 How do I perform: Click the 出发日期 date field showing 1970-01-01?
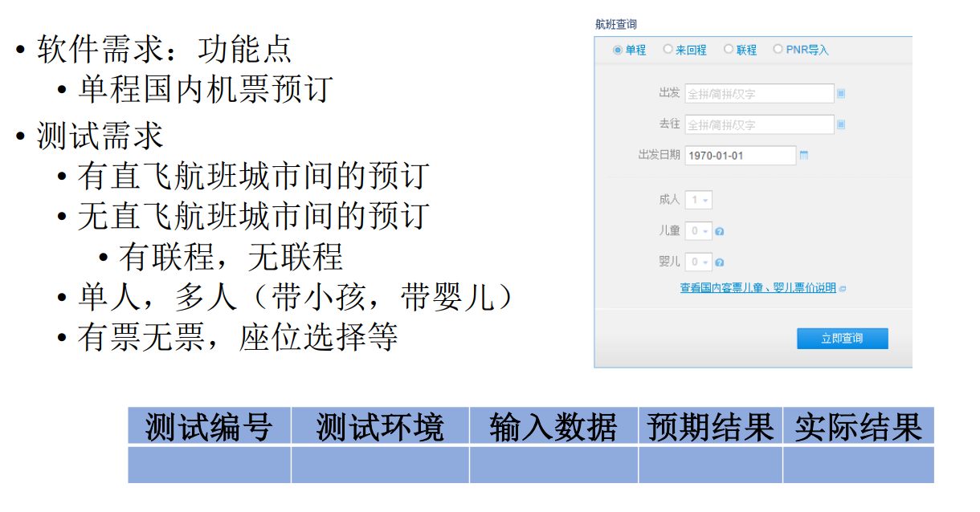tap(740, 155)
